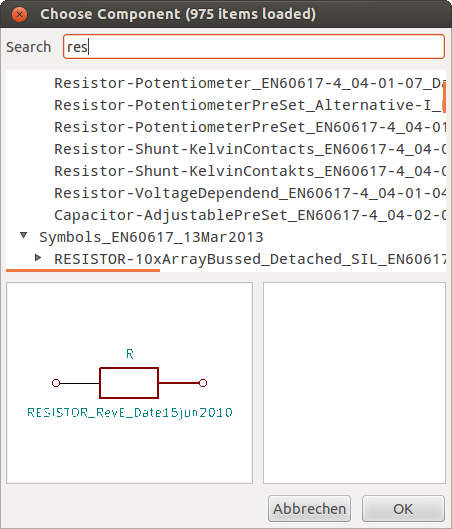Confirm selection with the OK button
The width and height of the screenshot is (452, 529).
pos(403,508)
